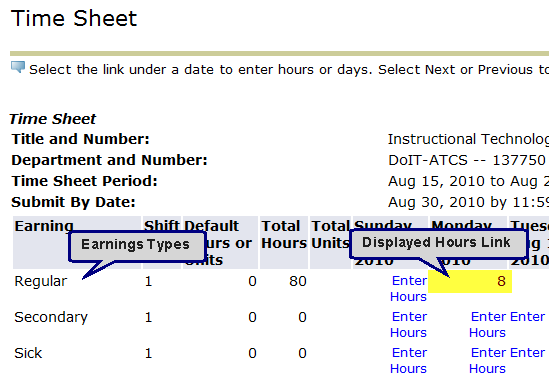Click the speech bubble info icon
This screenshot has height=379, width=549.
(18, 67)
